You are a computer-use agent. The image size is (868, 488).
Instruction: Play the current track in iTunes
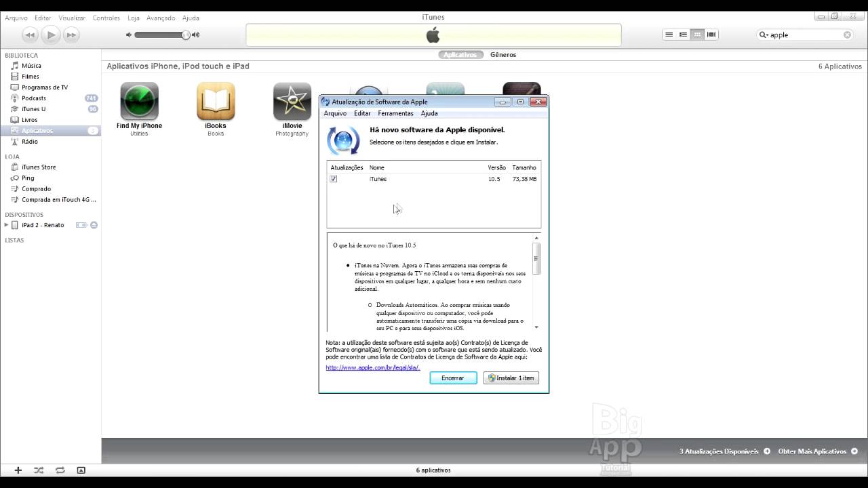(x=50, y=35)
